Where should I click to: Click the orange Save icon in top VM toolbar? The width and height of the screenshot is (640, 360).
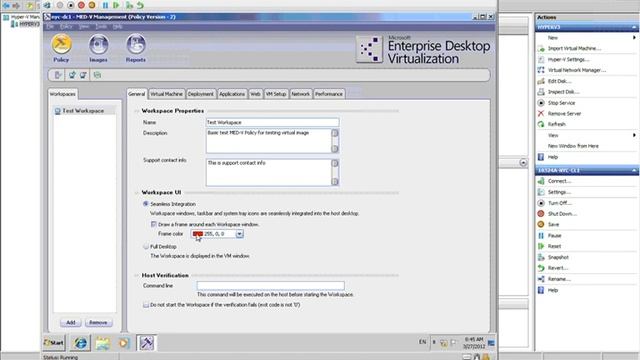92,5
